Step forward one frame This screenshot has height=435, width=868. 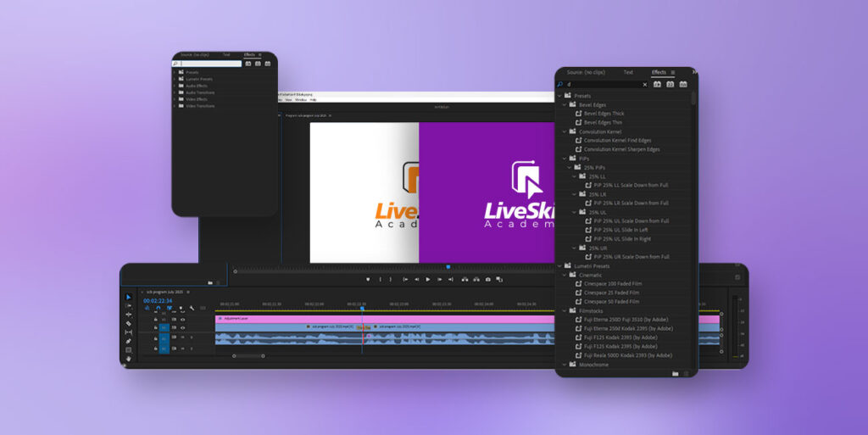(x=440, y=280)
